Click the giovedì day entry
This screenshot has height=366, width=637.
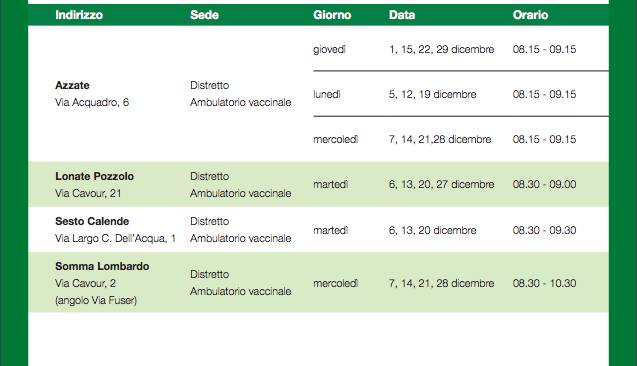click(329, 50)
